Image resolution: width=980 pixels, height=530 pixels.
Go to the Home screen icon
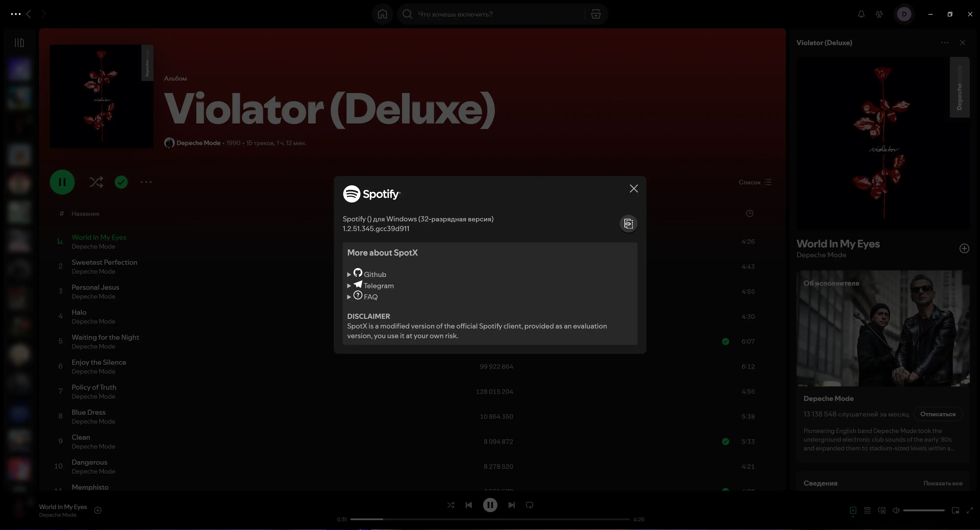pyautogui.click(x=382, y=14)
